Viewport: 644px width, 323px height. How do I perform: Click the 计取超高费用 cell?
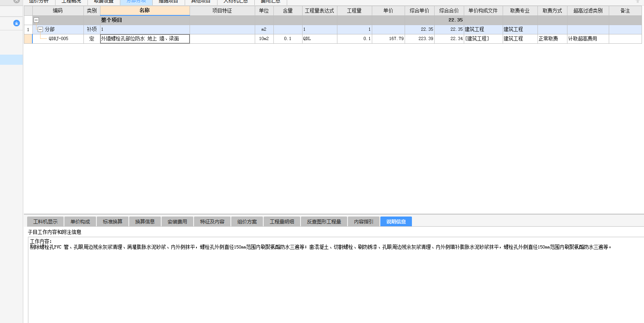pos(588,38)
